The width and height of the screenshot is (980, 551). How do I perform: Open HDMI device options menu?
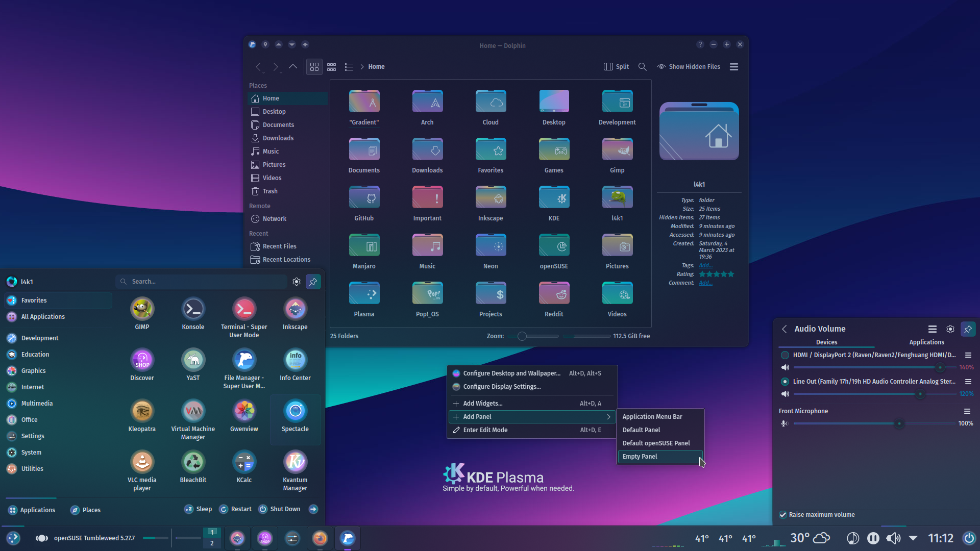968,355
